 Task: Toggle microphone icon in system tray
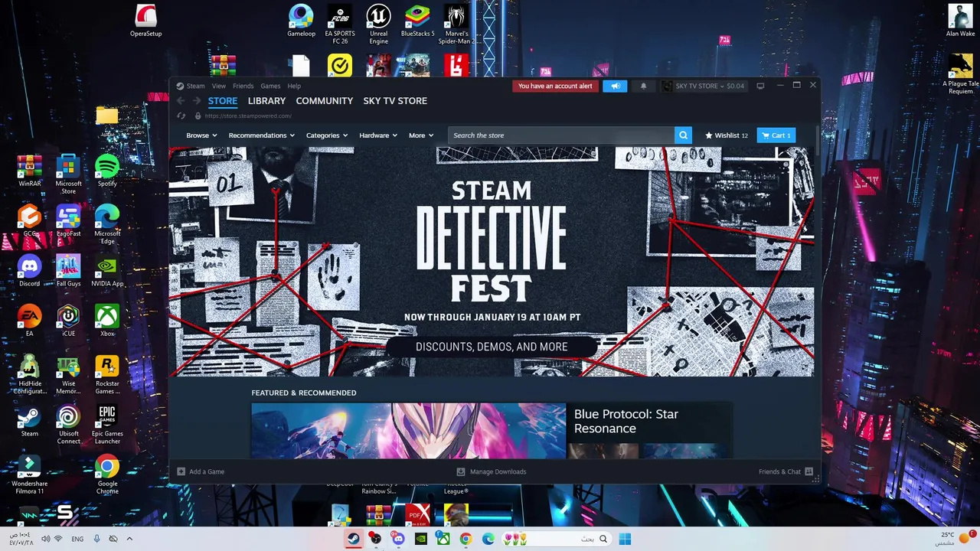96,539
